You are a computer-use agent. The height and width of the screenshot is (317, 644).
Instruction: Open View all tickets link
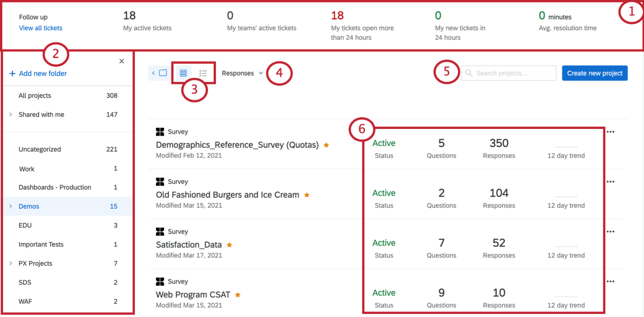pos(40,28)
